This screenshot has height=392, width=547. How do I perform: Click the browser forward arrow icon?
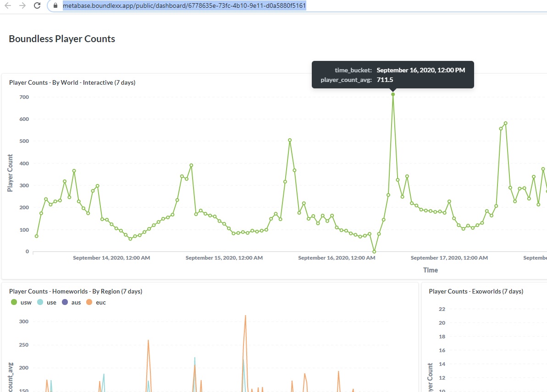coord(22,5)
